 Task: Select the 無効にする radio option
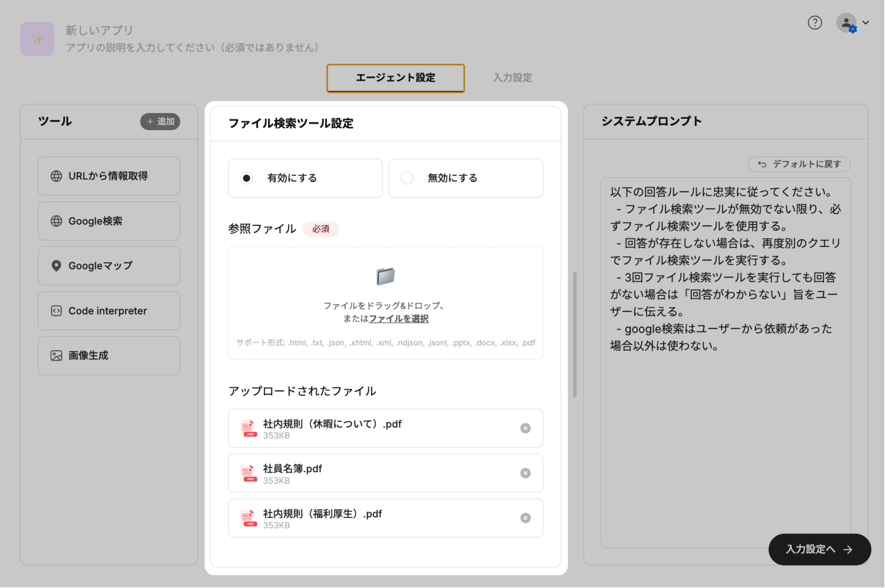point(407,178)
